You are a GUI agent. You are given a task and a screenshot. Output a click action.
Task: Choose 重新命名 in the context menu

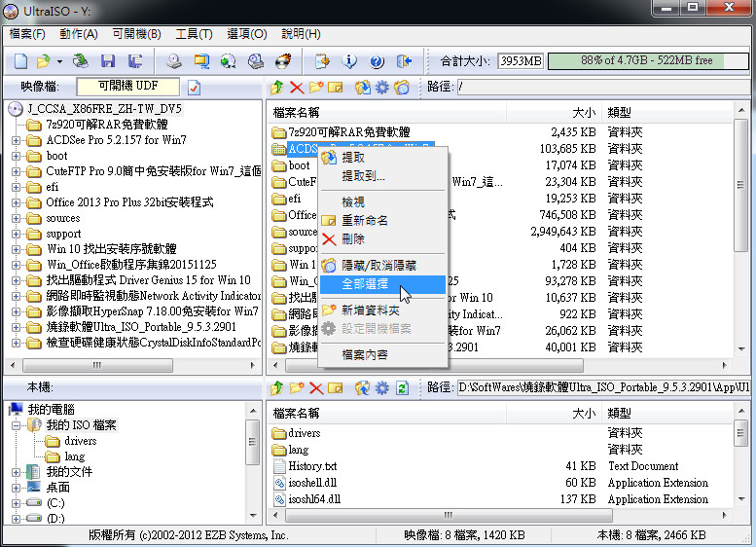(x=381, y=221)
